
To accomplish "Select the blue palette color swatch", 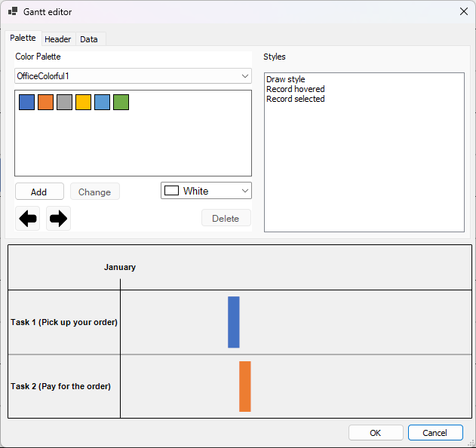I will pos(26,103).
